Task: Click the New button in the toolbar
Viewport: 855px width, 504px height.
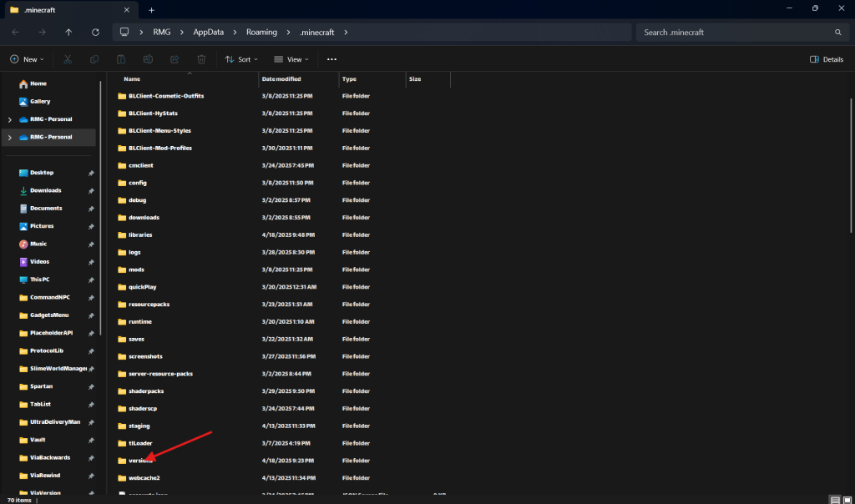Action: [x=26, y=59]
